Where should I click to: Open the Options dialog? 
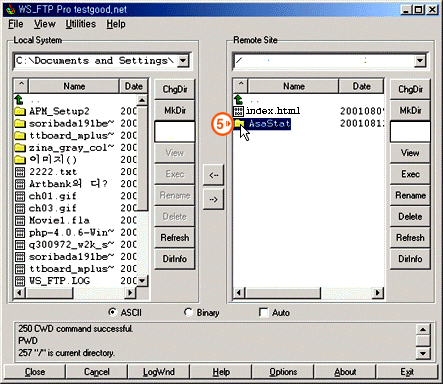pyautogui.click(x=283, y=372)
